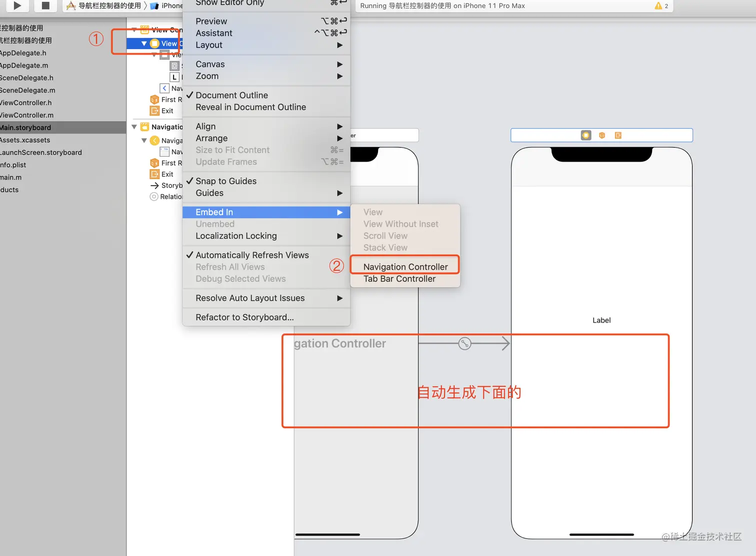Open SceneDelegate.h in the file navigator

point(26,78)
